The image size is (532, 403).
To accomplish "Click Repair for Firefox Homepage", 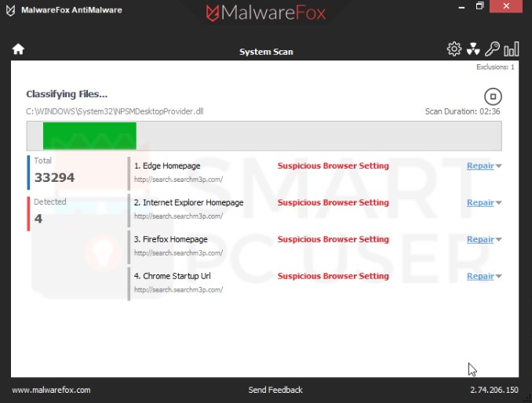I will pos(480,239).
